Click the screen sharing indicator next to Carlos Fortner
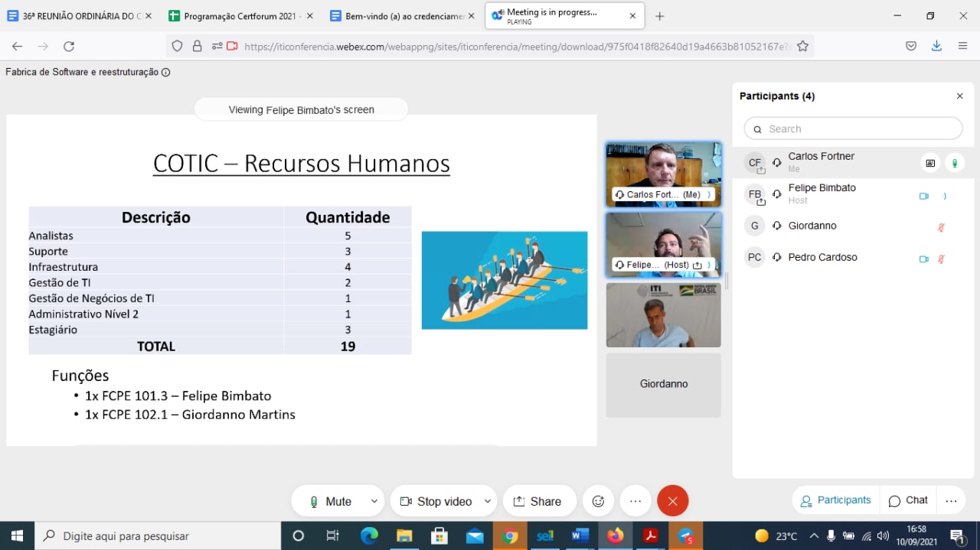980x550 pixels. pos(929,163)
